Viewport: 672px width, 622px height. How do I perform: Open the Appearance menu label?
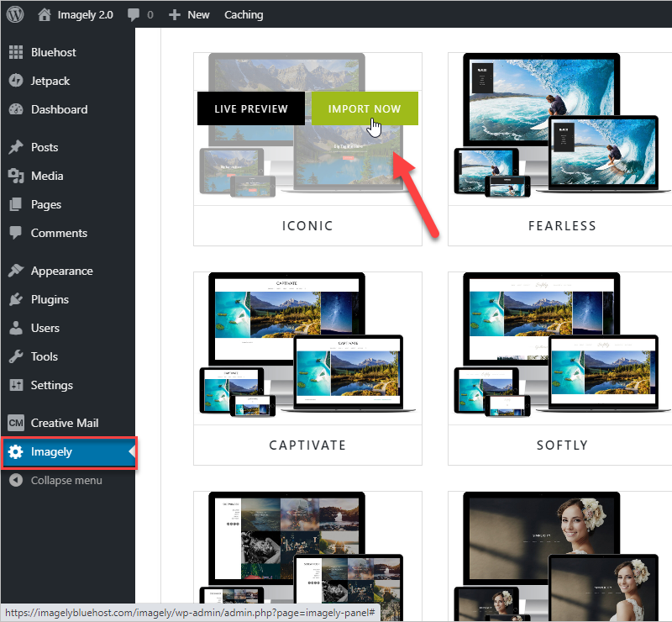point(61,271)
